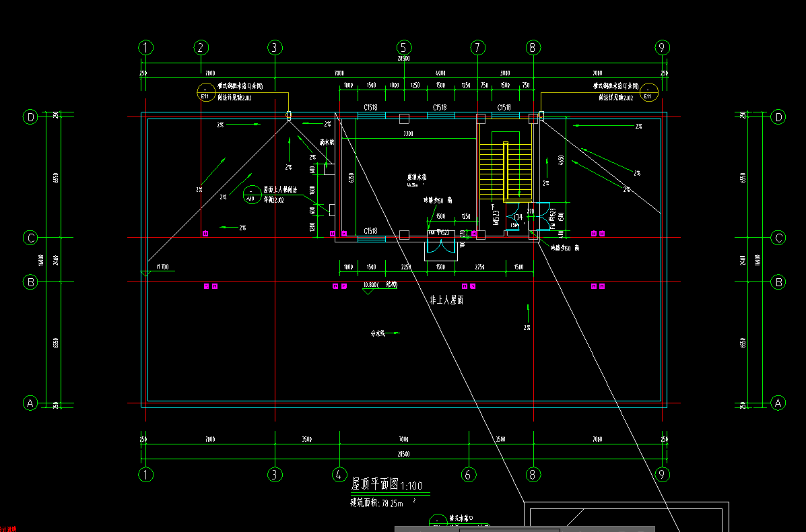Select the left-side axis bubble B
This screenshot has height=532, width=806.
coord(30,282)
